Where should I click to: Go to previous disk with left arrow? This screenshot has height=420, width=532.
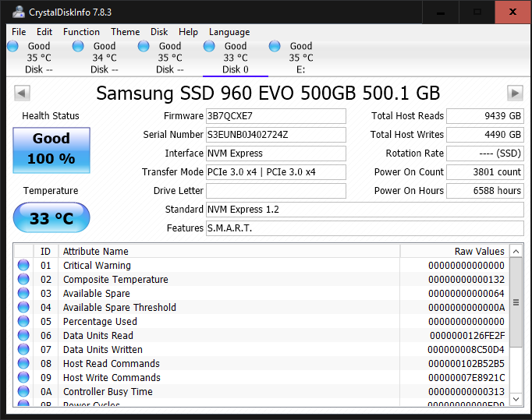pyautogui.click(x=22, y=93)
